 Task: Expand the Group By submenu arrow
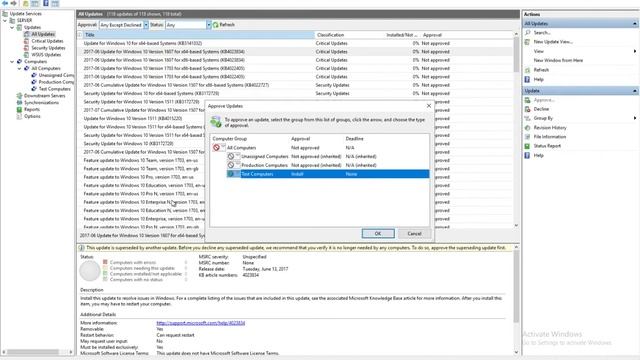click(x=635, y=118)
